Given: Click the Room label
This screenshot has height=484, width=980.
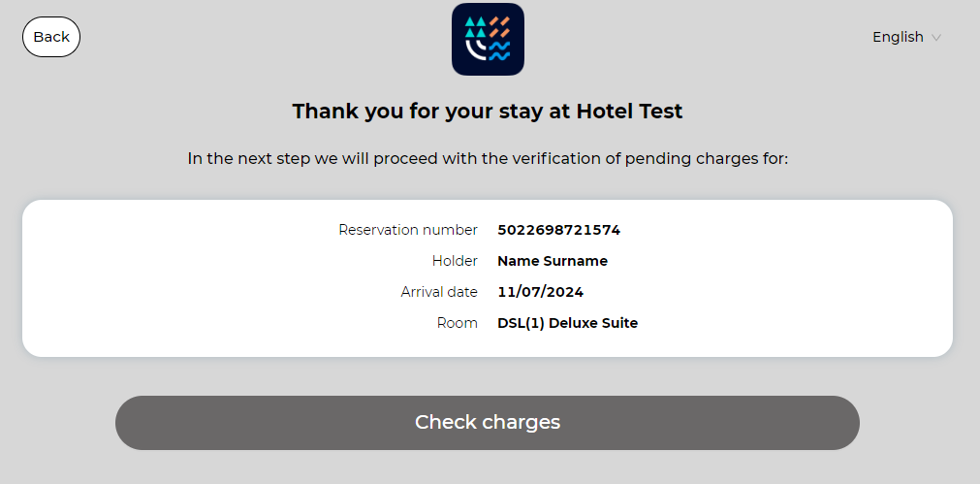Looking at the screenshot, I should [x=458, y=323].
